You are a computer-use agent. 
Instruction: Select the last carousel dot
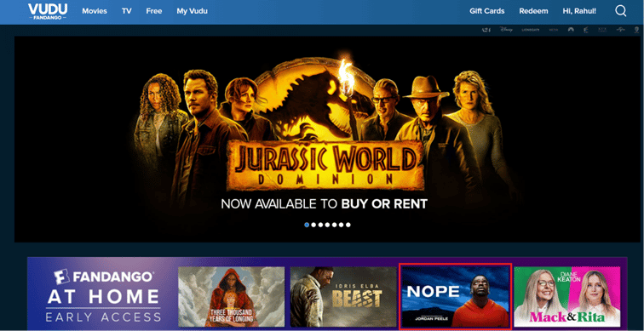pos(348,225)
